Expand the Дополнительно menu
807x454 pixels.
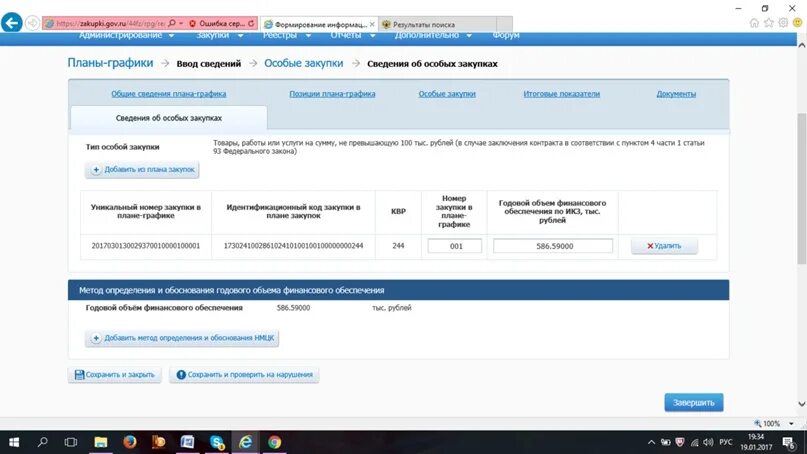coord(433,35)
